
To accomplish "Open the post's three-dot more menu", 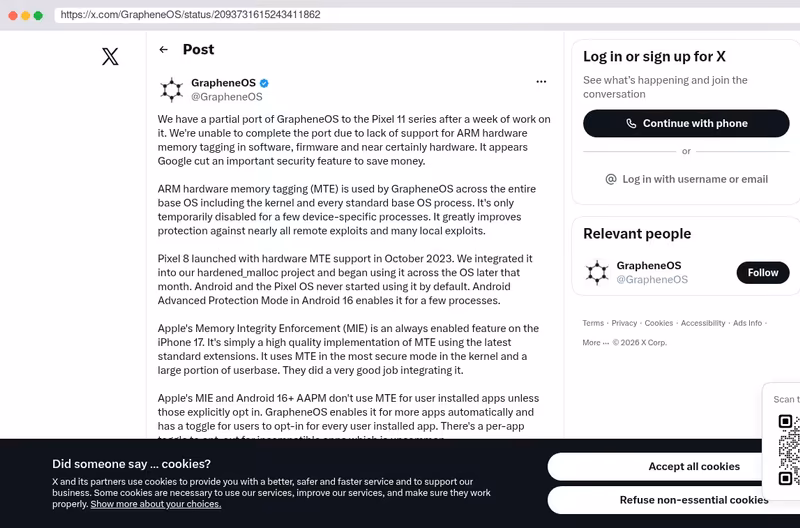I will (541, 82).
